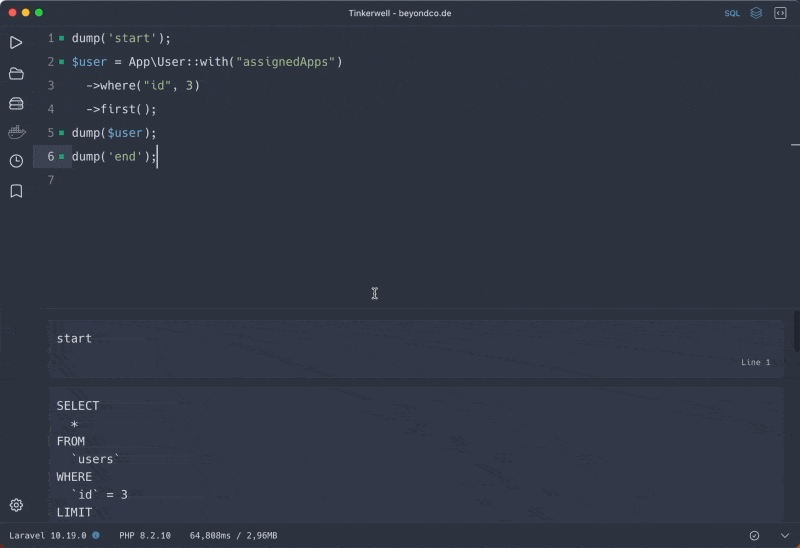This screenshot has height=548, width=800.
Task: Click the yellow minimize window button
Action: coord(26,13)
